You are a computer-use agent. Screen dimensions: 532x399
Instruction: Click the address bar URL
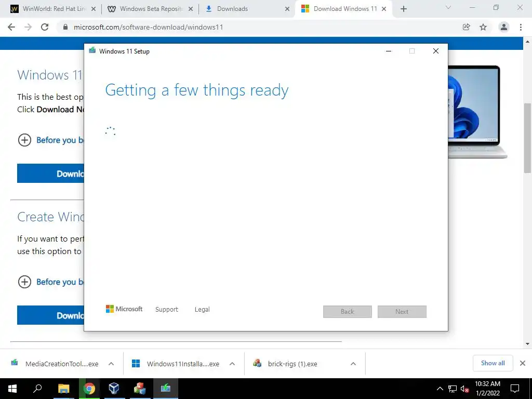pyautogui.click(x=148, y=27)
